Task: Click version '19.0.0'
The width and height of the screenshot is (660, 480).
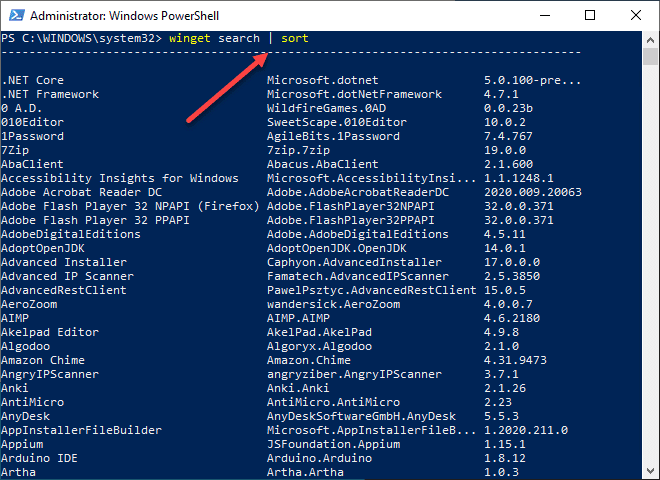Action: [x=505, y=150]
